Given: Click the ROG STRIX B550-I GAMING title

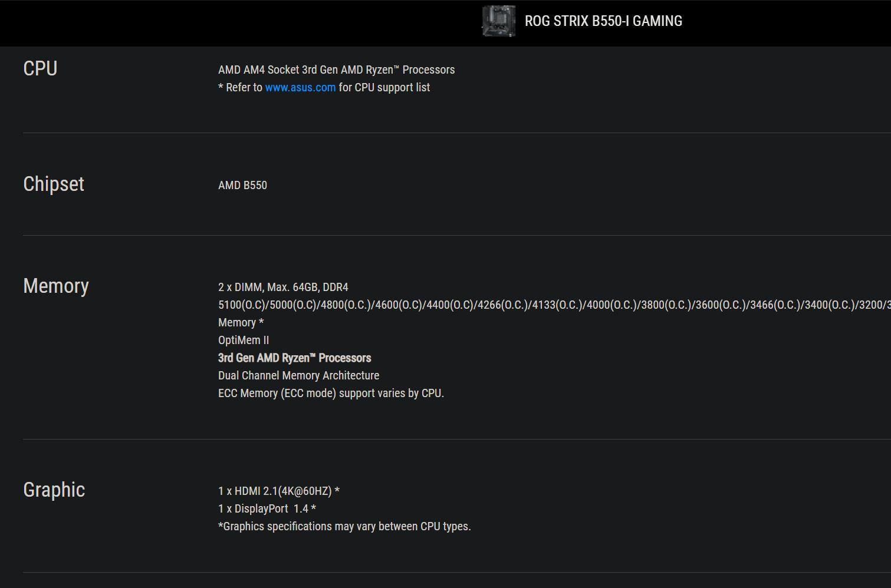Looking at the screenshot, I should click(603, 21).
